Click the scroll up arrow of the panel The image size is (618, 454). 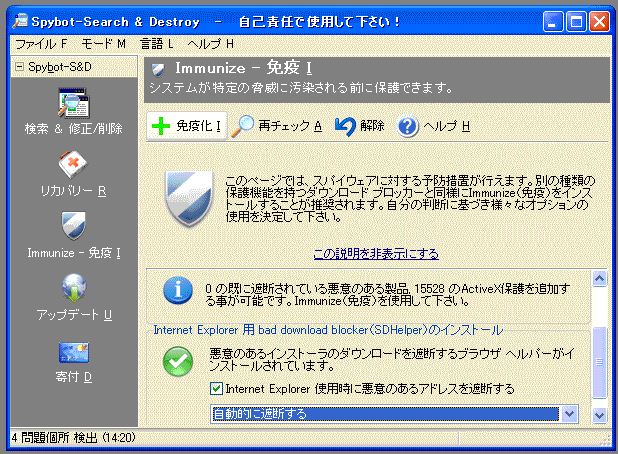click(x=599, y=279)
